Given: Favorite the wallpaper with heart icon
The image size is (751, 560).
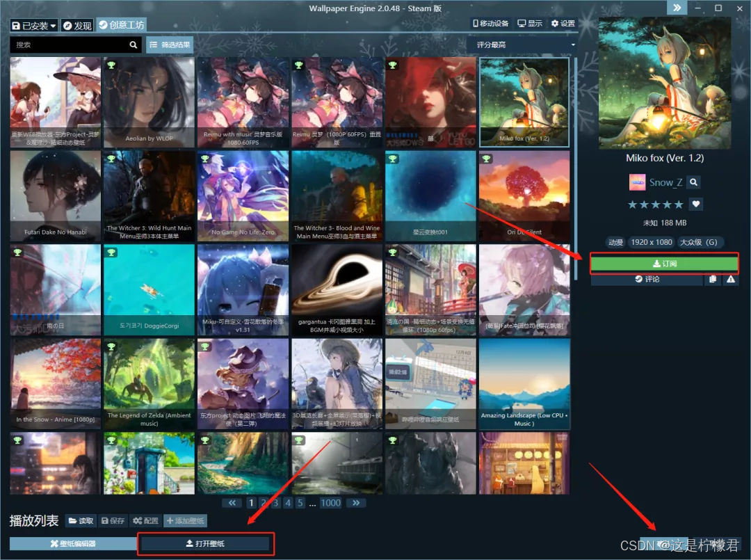Looking at the screenshot, I should tap(696, 204).
